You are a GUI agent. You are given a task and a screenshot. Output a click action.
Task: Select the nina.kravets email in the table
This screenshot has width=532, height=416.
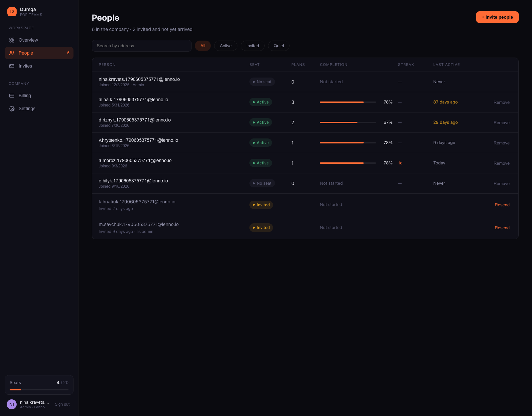click(x=139, y=79)
